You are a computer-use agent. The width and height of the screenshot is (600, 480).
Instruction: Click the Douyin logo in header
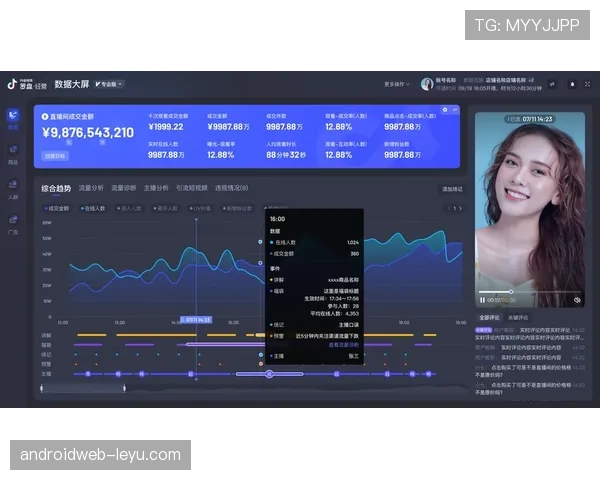pos(12,84)
